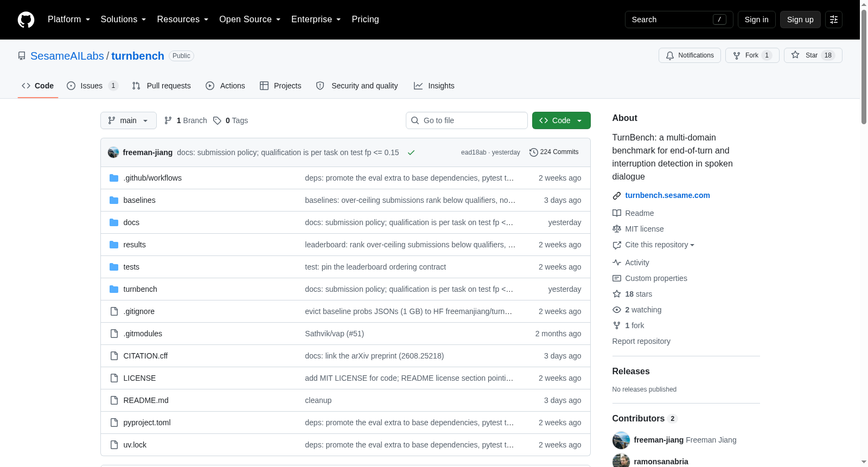Open the Releases section heading
Screen dimensions: 868x467
pos(631,372)
